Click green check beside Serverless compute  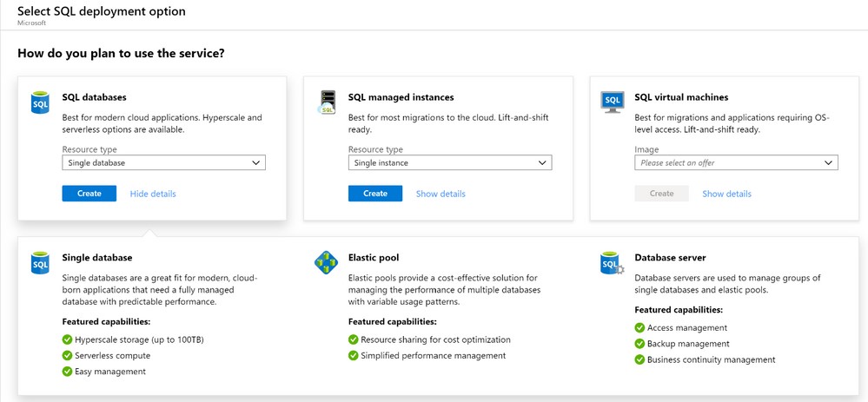click(x=67, y=355)
